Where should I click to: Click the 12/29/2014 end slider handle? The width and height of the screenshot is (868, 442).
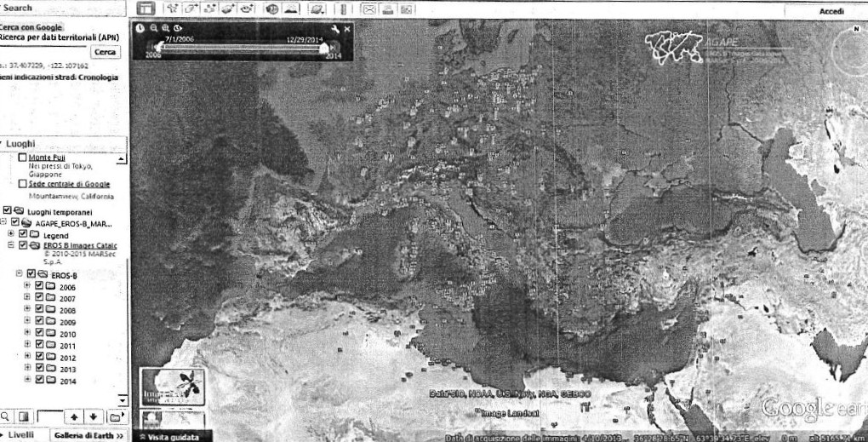tap(324, 48)
